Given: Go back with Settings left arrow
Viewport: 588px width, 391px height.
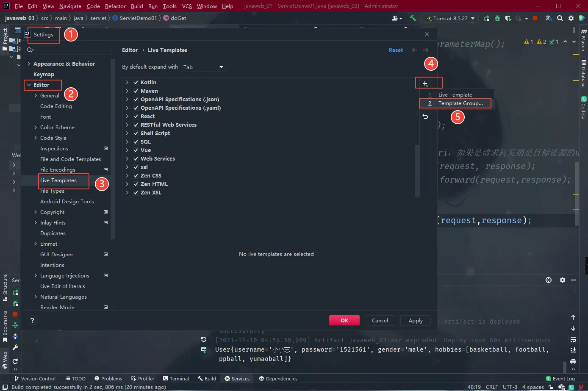Looking at the screenshot, I should (415, 50).
